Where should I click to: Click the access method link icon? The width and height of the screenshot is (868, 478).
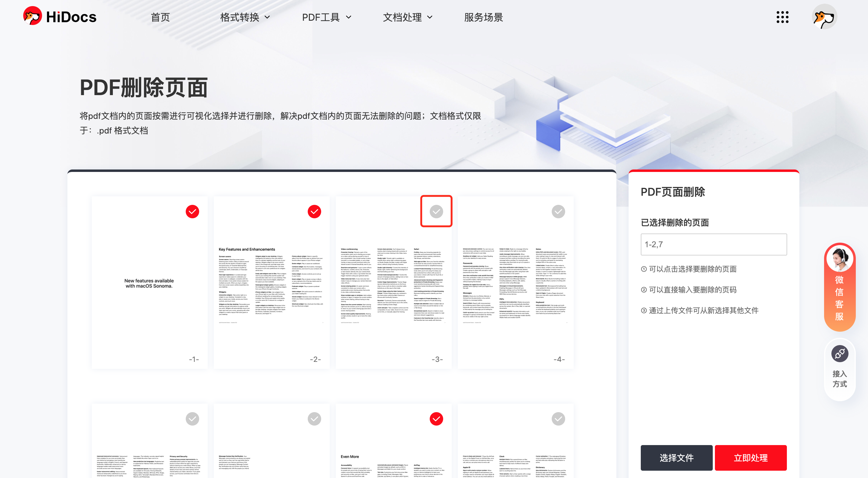[839, 354]
